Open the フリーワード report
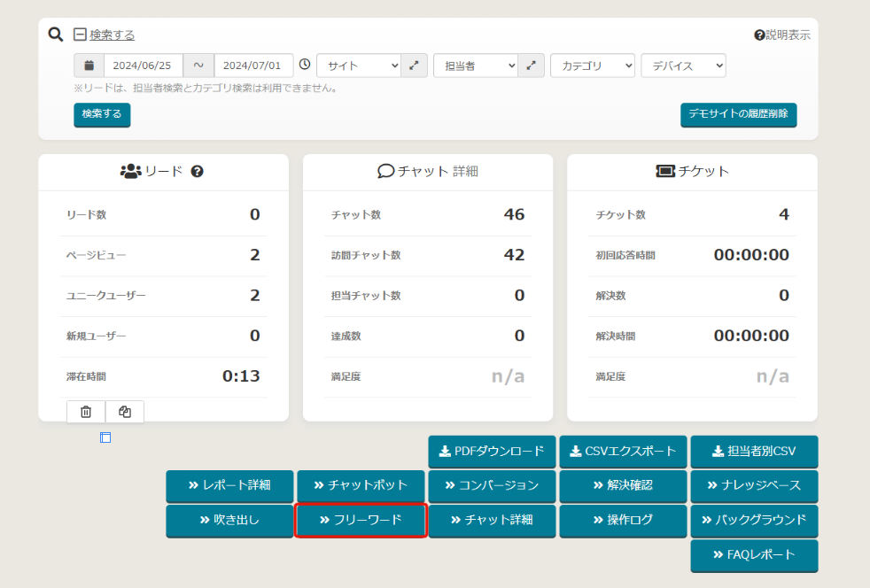870x588 pixels. [361, 520]
